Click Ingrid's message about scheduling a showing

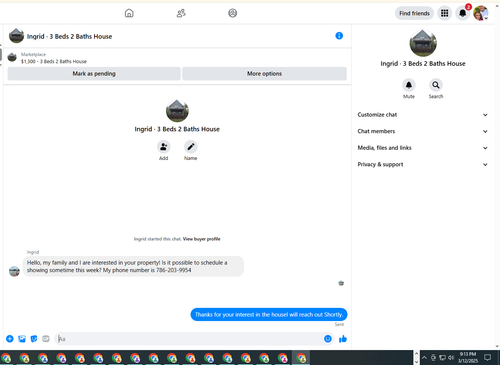pos(133,266)
